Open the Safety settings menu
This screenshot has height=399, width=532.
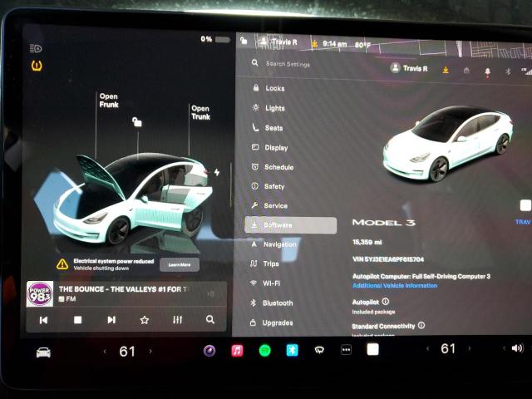tap(268, 186)
